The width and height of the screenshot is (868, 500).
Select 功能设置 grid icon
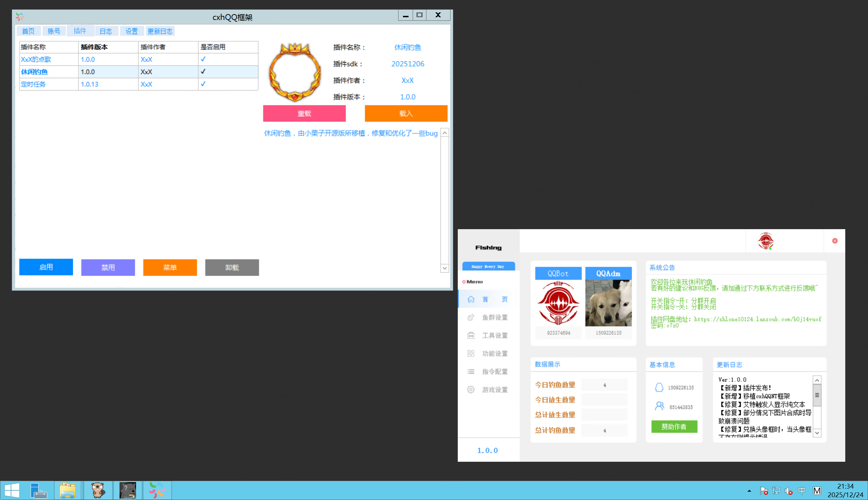(471, 354)
